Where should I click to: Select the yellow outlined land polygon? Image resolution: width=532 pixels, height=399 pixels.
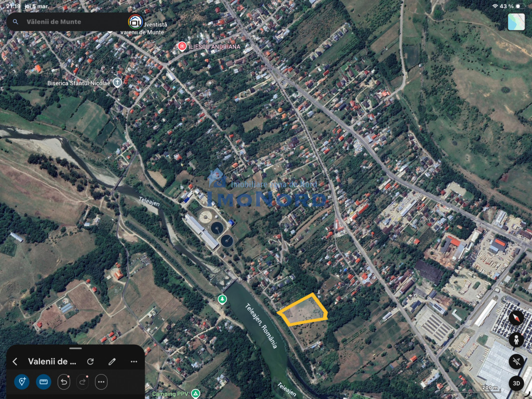pyautogui.click(x=303, y=311)
